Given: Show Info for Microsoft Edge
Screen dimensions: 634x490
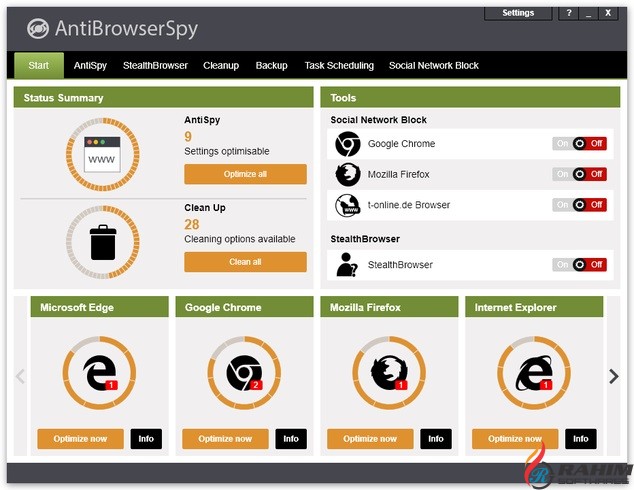Looking at the screenshot, I should 146,439.
